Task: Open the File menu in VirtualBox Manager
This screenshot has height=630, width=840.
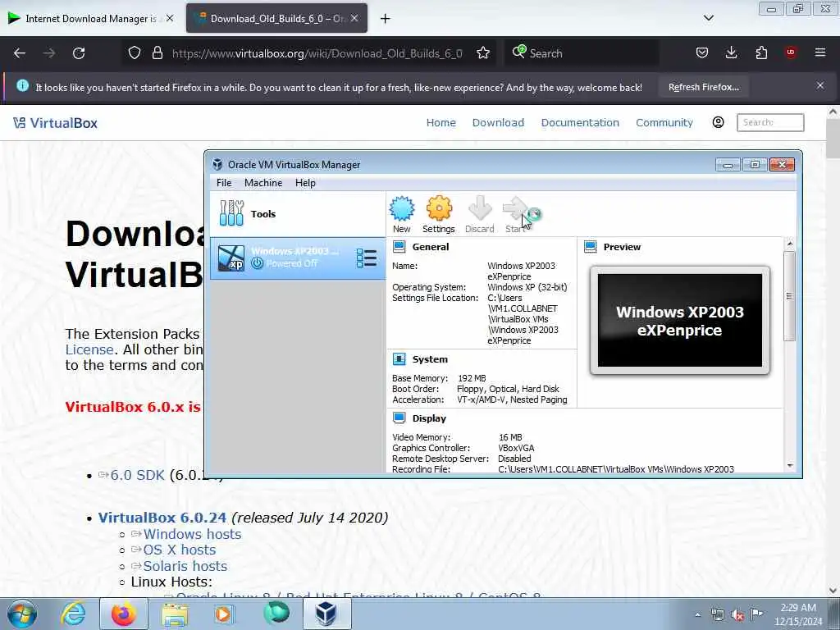Action: (x=224, y=183)
